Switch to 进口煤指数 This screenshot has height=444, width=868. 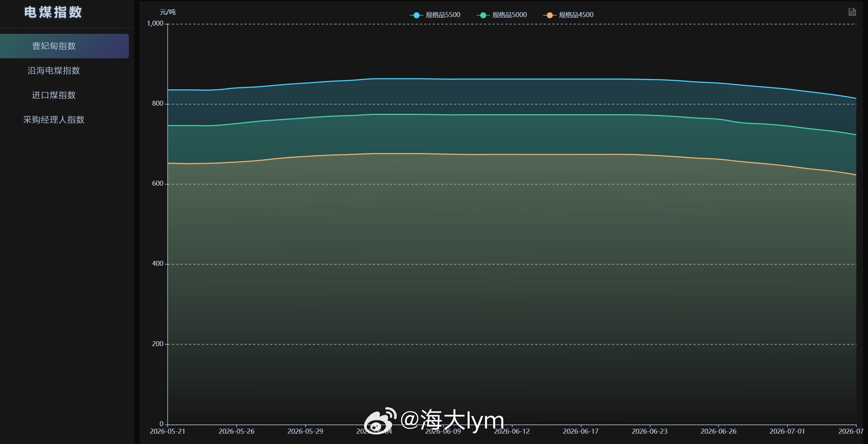pos(54,95)
